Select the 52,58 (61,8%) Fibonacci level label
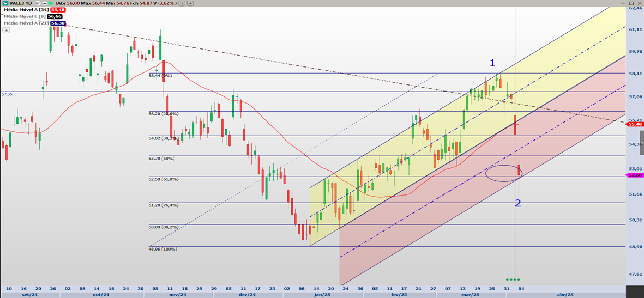Screen dimensions: 644x298 point(164,179)
